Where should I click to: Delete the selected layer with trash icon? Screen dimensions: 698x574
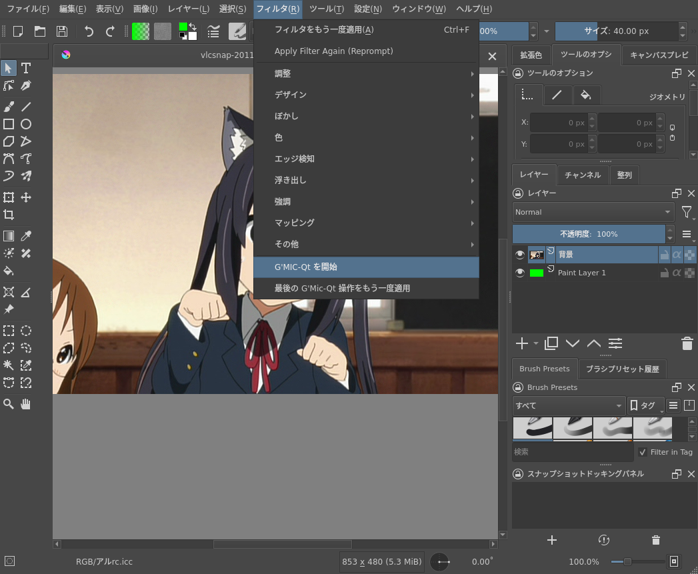coord(687,344)
